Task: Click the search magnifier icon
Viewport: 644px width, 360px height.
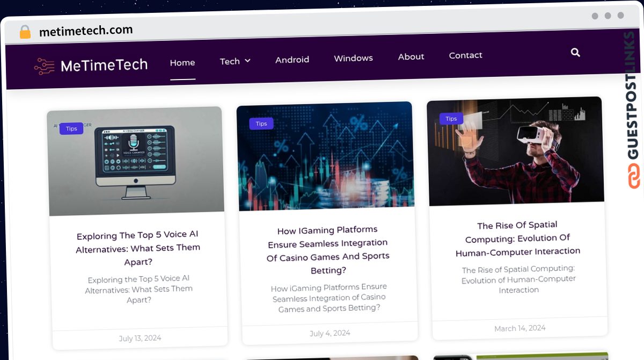Action: tap(575, 53)
